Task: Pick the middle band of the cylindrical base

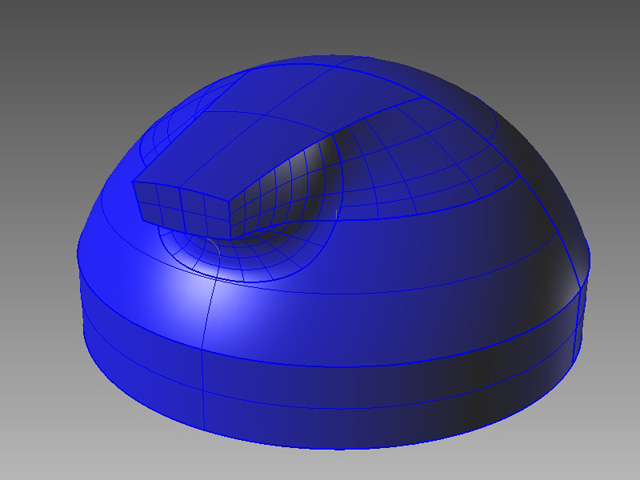Action: [x=330, y=350]
